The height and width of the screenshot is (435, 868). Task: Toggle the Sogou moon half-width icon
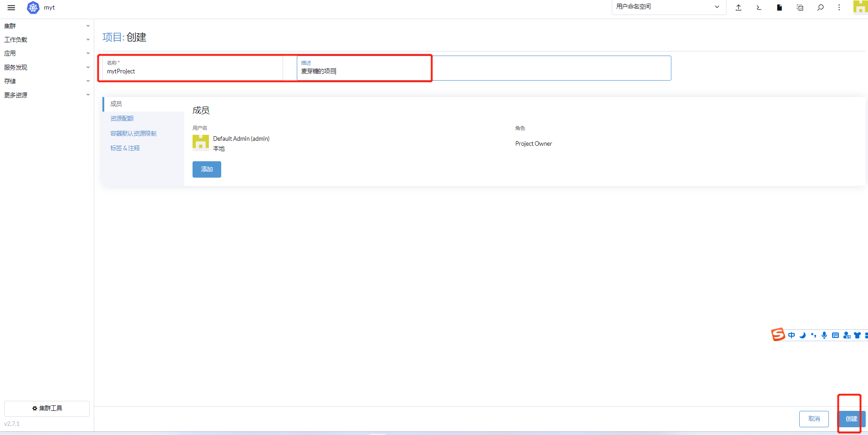[802, 335]
